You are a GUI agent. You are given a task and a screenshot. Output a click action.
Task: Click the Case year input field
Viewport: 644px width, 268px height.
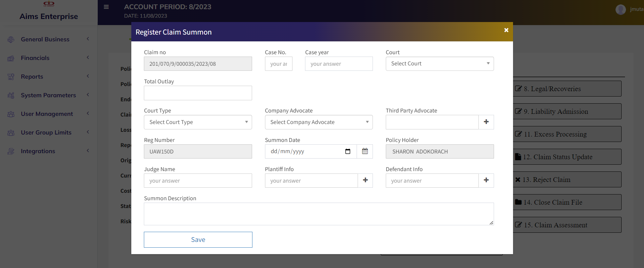coord(339,64)
